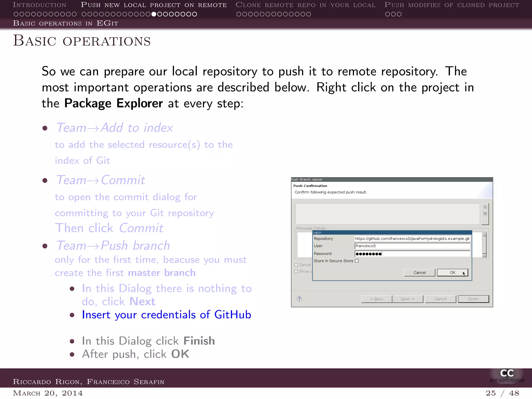Viewport: 532px width, 399px height.
Task: Open Push modifies of cloned project section
Action: coord(452,5)
